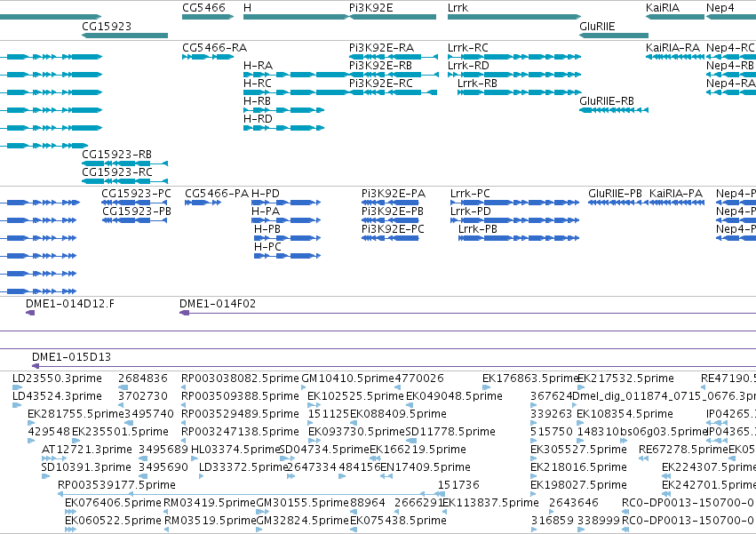
Task: Click the LD43524.3prime EST label
Action: (57, 396)
